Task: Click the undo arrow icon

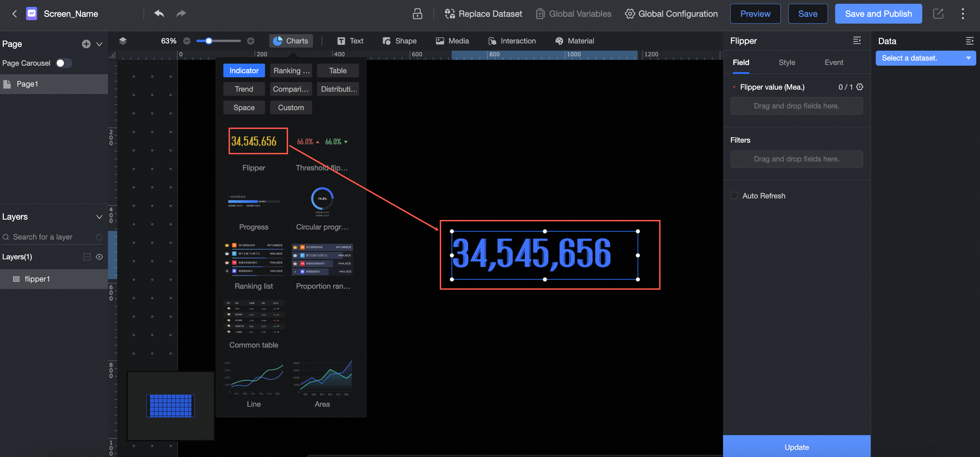Action: coord(159,14)
